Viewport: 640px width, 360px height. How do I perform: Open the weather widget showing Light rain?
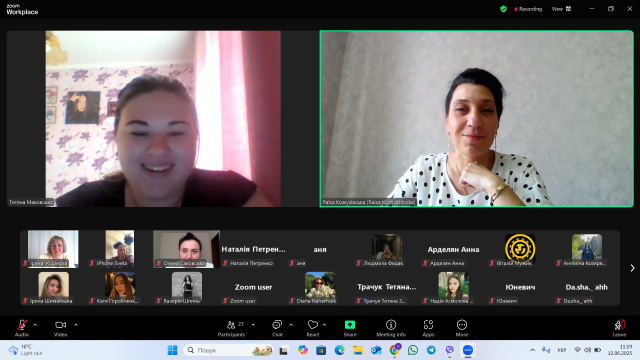tap(25, 350)
